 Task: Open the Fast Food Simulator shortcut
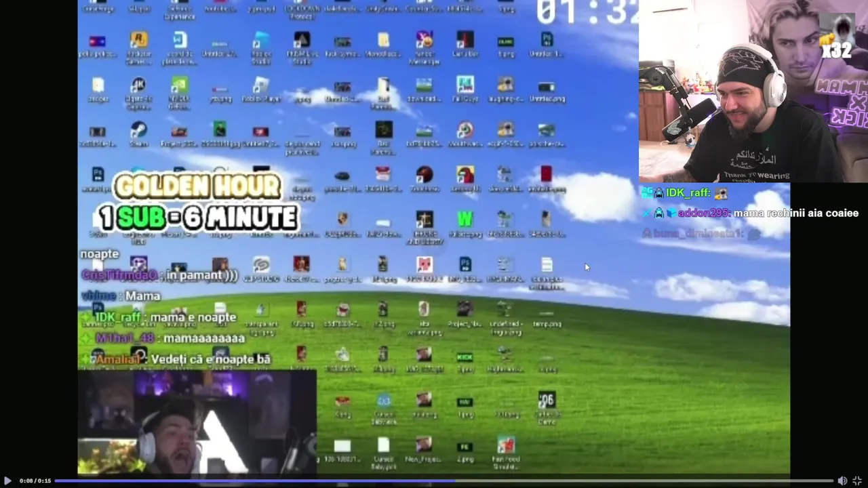point(506,445)
